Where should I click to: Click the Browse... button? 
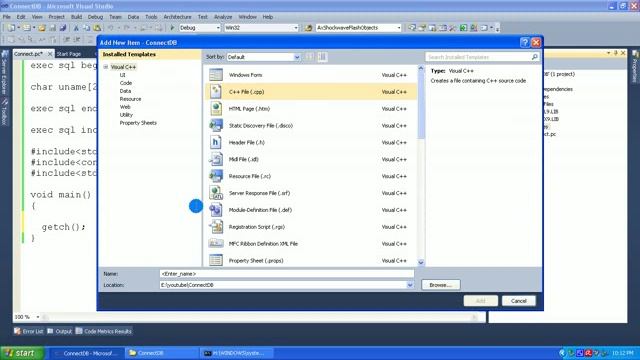click(441, 285)
